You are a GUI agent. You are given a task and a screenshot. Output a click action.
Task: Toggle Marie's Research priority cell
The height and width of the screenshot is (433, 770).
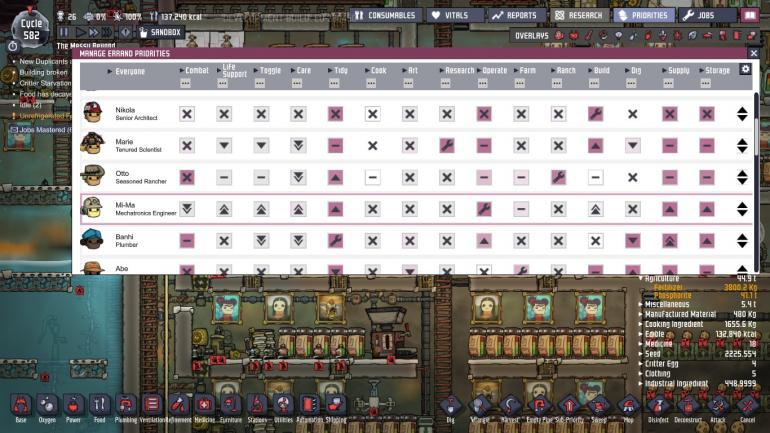446,145
